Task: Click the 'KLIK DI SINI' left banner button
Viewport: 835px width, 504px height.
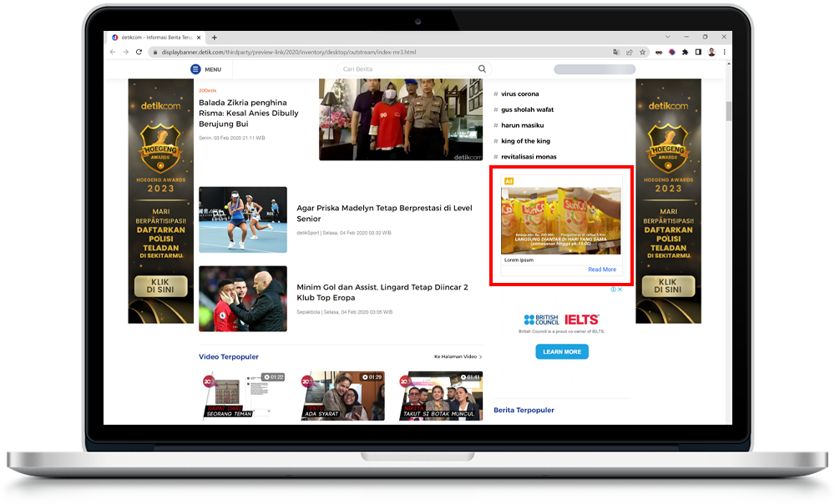Action: pos(159,286)
